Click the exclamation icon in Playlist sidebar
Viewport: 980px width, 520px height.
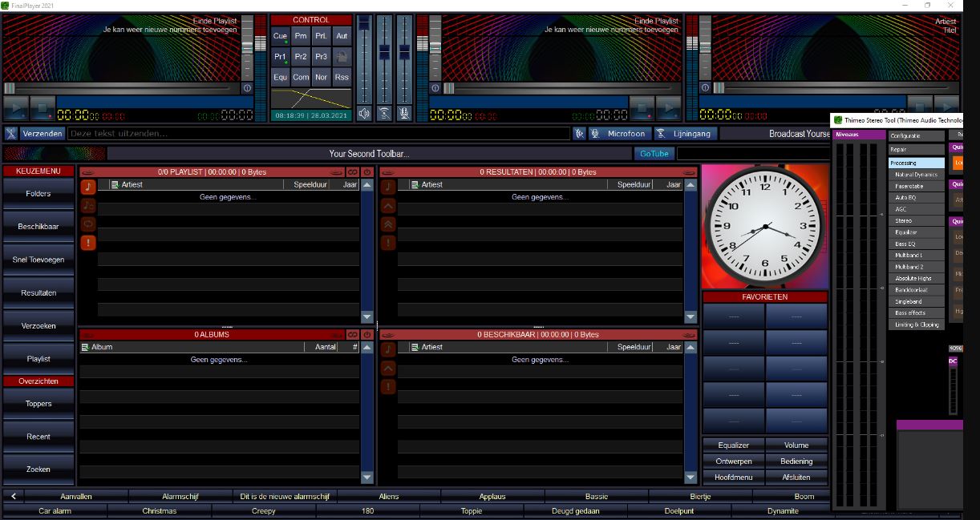pyautogui.click(x=88, y=243)
